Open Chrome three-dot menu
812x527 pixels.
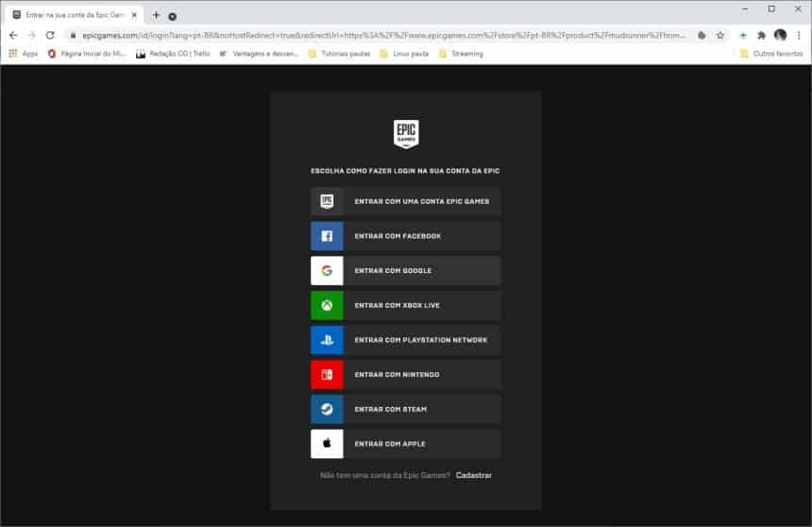[x=799, y=35]
